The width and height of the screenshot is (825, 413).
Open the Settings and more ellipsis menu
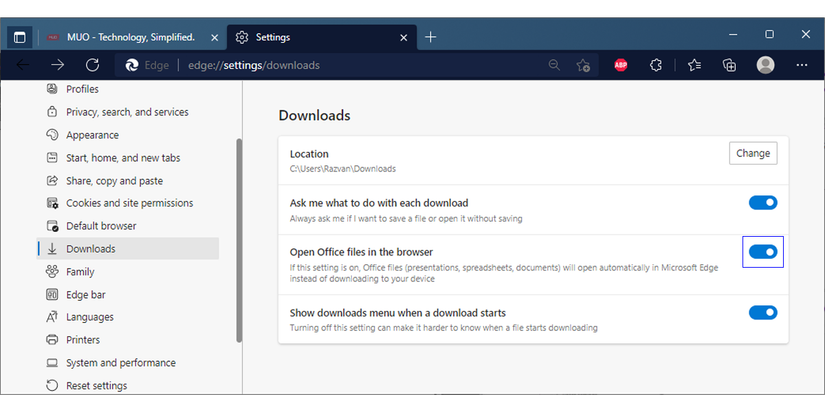coord(802,65)
